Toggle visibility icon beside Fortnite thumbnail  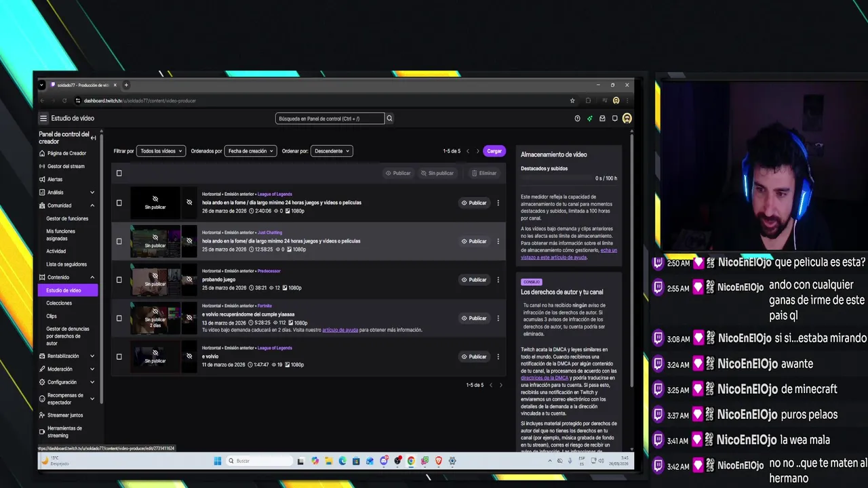tap(189, 318)
